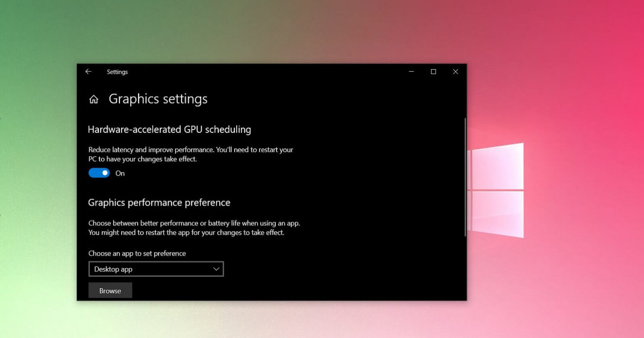Expand the app type chevron
644x338 pixels.
216,269
